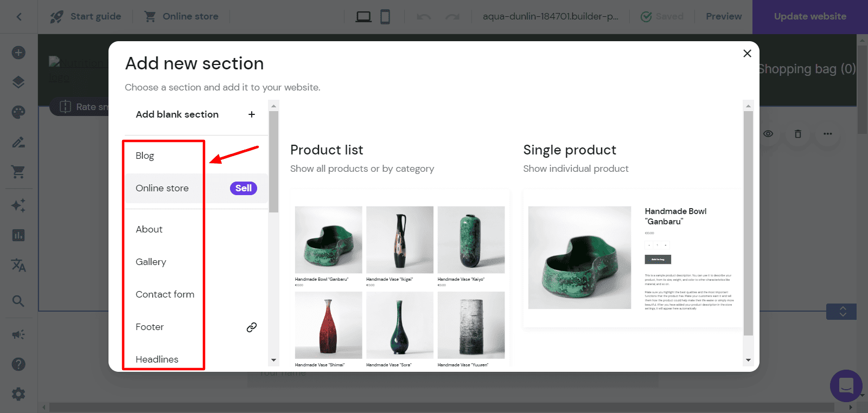868x413 pixels.
Task: Open the Preview link
Action: [x=724, y=17]
